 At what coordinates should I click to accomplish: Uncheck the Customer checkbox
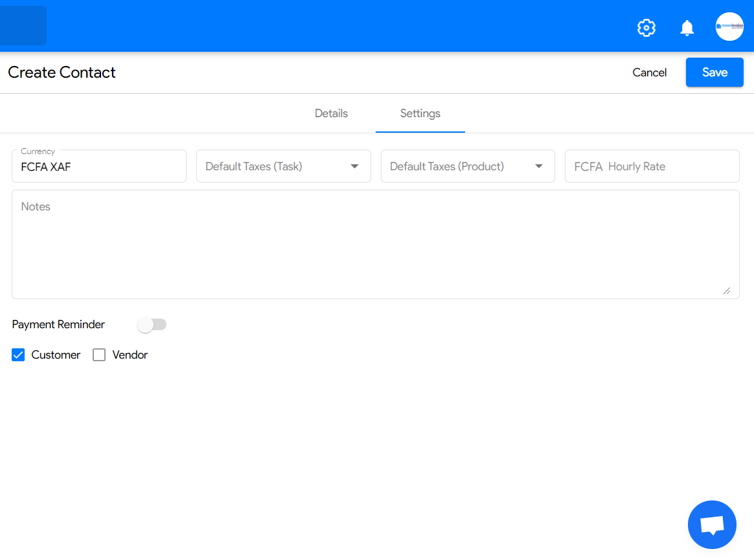18,355
